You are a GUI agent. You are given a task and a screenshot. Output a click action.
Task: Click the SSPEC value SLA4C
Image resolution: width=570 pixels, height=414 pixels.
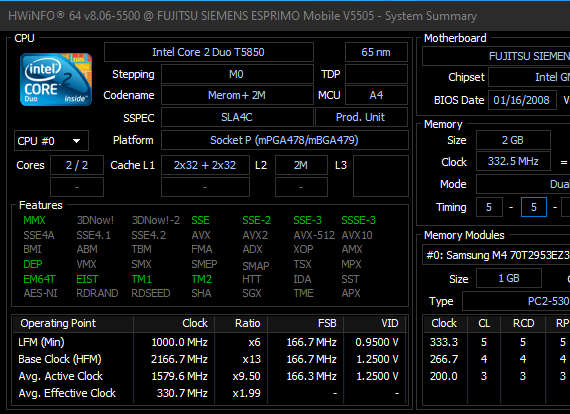point(237,117)
